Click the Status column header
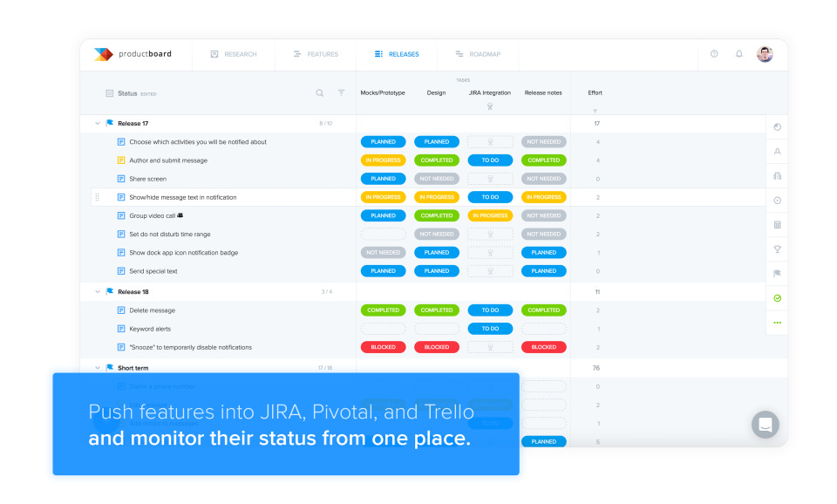The image size is (837, 504). (127, 93)
